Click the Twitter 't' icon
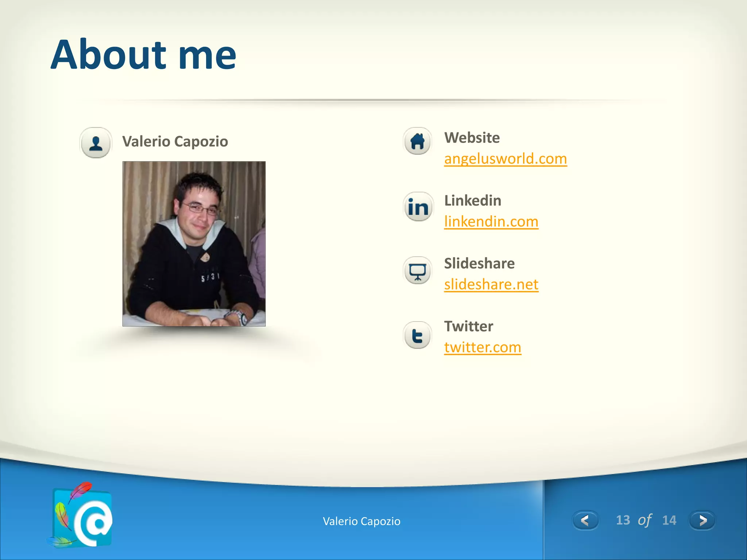The height and width of the screenshot is (560, 747). [418, 335]
